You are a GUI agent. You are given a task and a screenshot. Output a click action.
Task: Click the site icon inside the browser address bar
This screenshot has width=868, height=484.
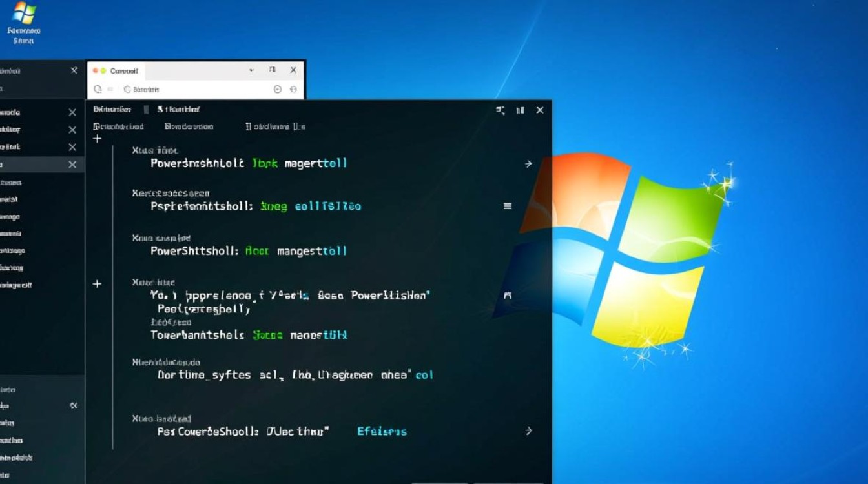coord(126,88)
